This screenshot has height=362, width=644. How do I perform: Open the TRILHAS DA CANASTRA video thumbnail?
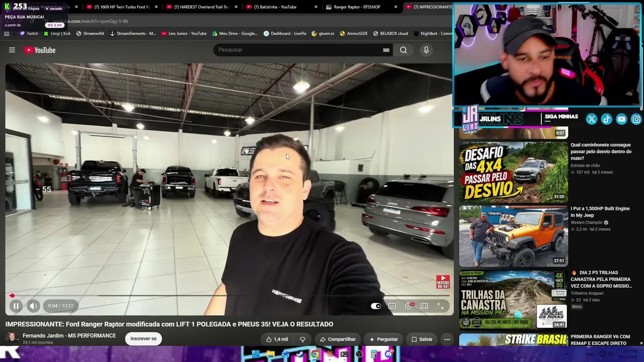(513, 300)
